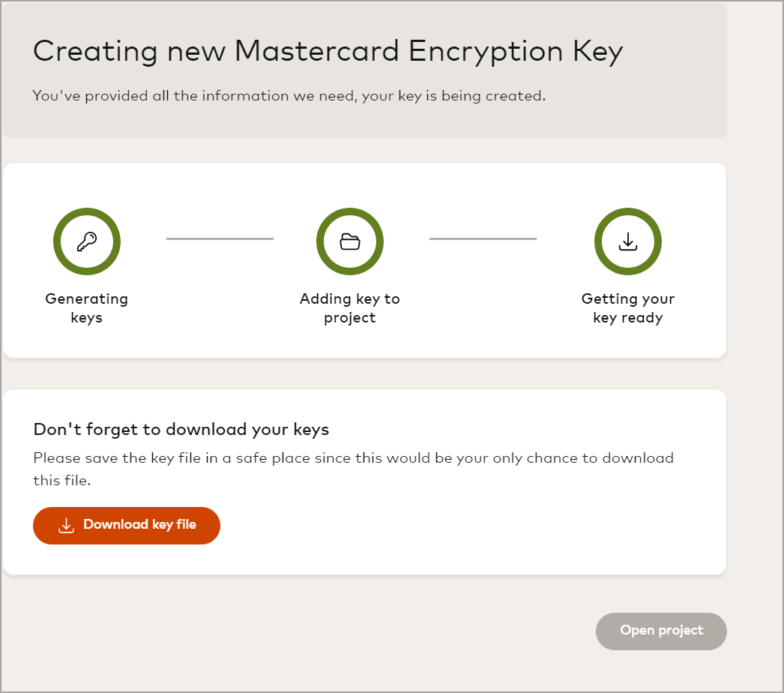Select the keyhole symbol in the leftmost step circle

[x=87, y=241]
